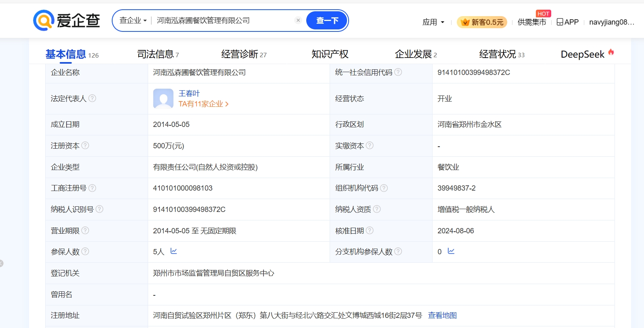Clear the search box text
The image size is (644, 328).
pyautogui.click(x=298, y=21)
